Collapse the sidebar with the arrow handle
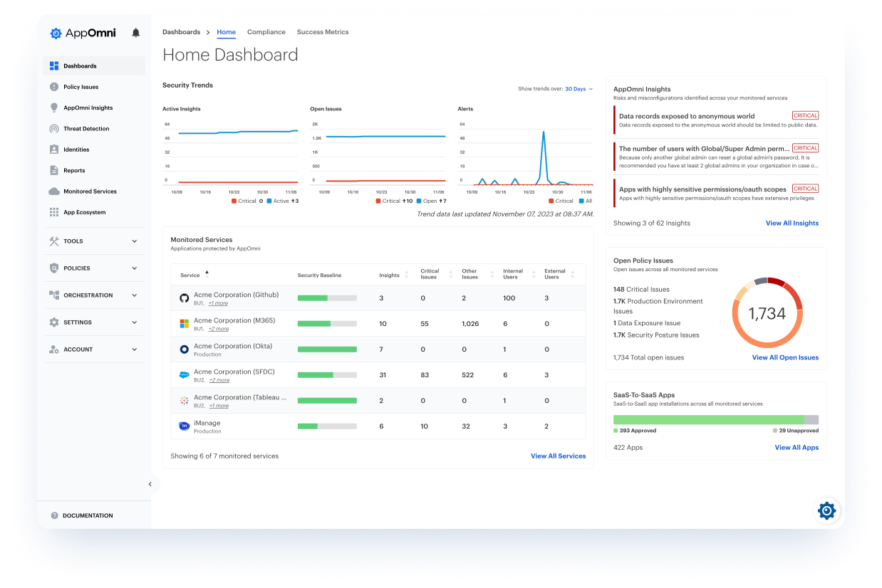The width and height of the screenshot is (882, 588). [150, 483]
